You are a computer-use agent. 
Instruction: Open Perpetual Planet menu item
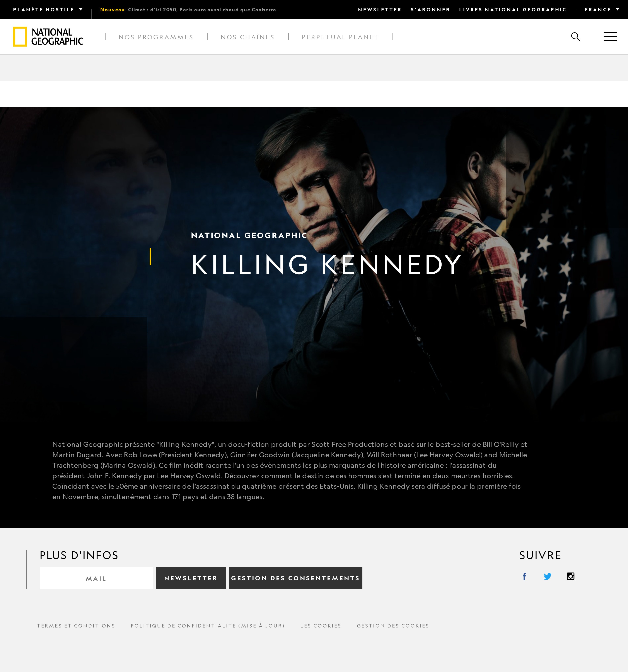pyautogui.click(x=340, y=37)
